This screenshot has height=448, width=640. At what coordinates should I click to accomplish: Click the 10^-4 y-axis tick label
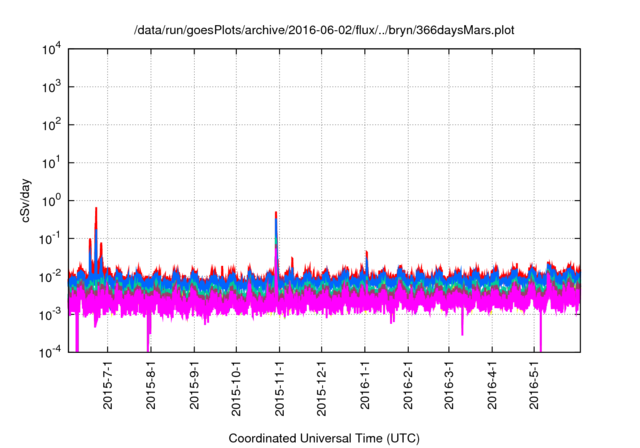[51, 352]
